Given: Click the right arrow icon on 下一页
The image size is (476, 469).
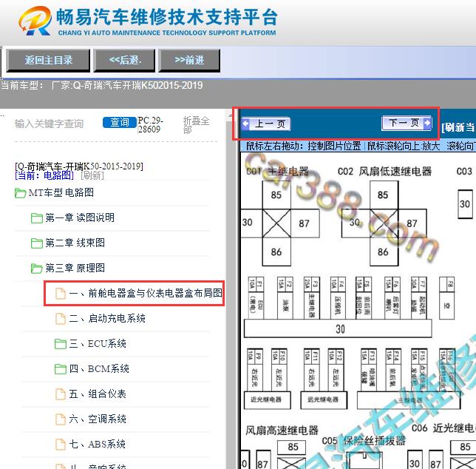Looking at the screenshot, I should click(427, 123).
